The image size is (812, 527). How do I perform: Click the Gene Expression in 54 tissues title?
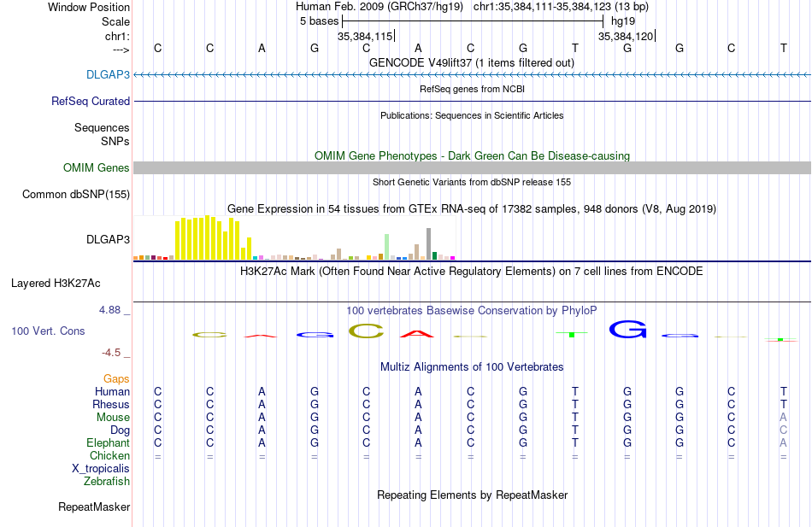[472, 208]
